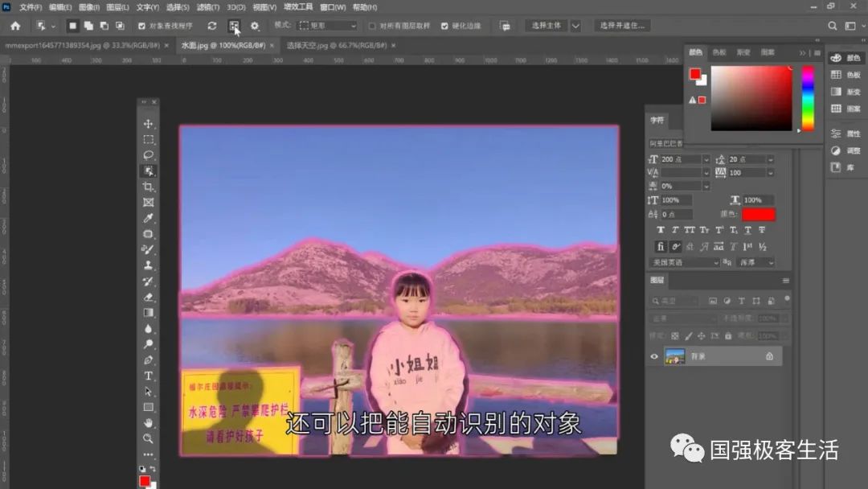Screen dimensions: 868x489
Task: Select New Selection mode button
Action: coord(72,26)
